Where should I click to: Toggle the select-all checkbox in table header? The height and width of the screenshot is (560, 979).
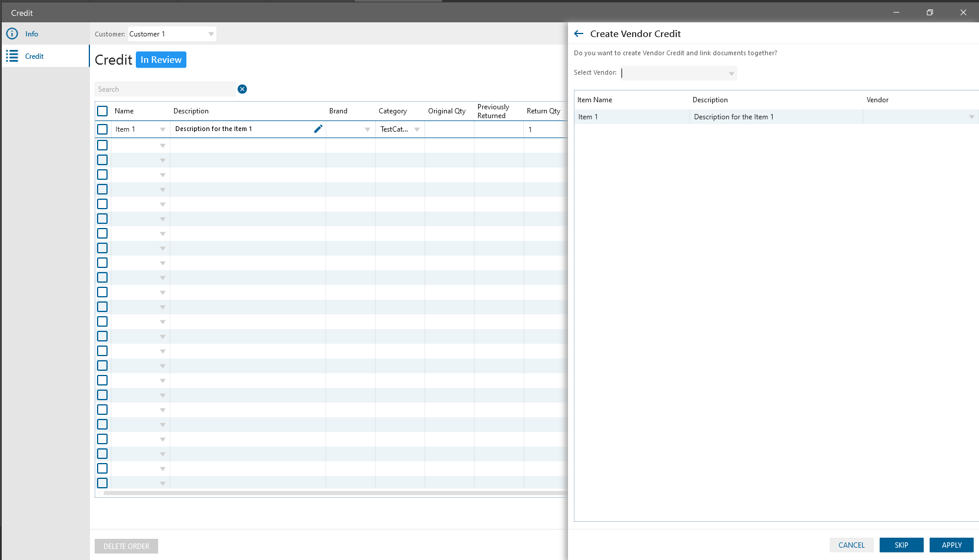102,111
